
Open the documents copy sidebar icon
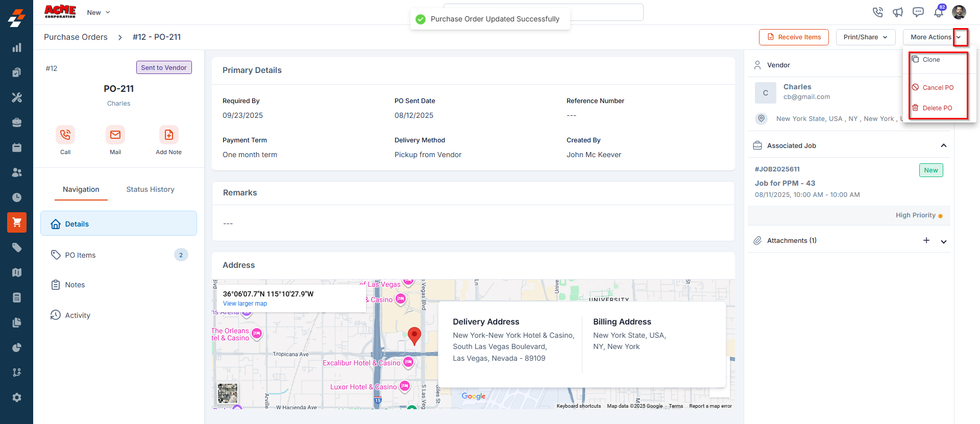(17, 322)
